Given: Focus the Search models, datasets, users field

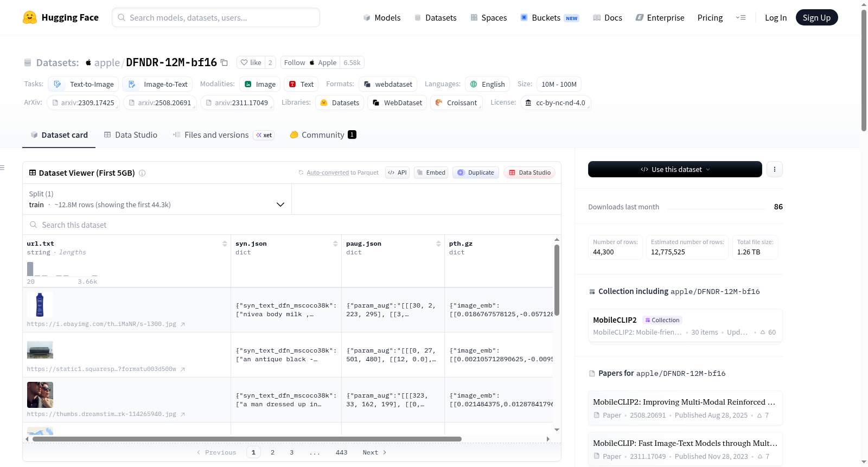Looking at the screenshot, I should coord(216,17).
